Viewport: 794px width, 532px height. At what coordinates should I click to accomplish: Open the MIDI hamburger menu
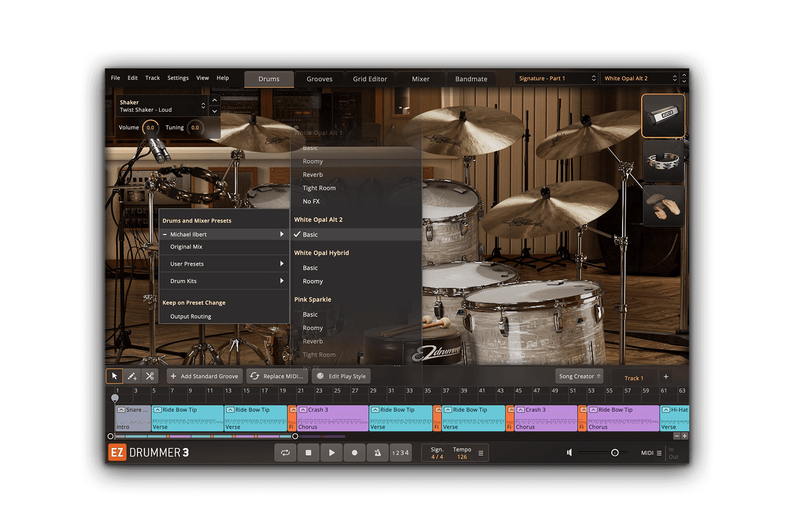tap(659, 453)
